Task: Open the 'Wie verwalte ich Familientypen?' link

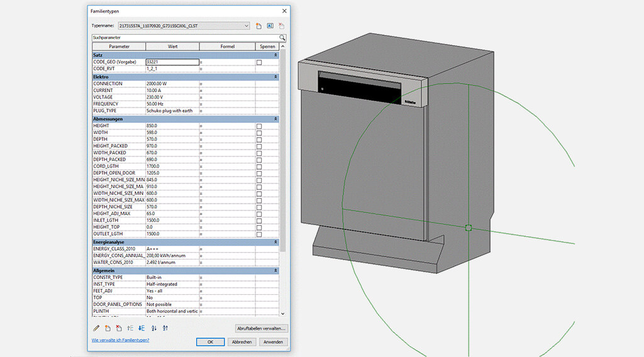Action: [x=121, y=340]
